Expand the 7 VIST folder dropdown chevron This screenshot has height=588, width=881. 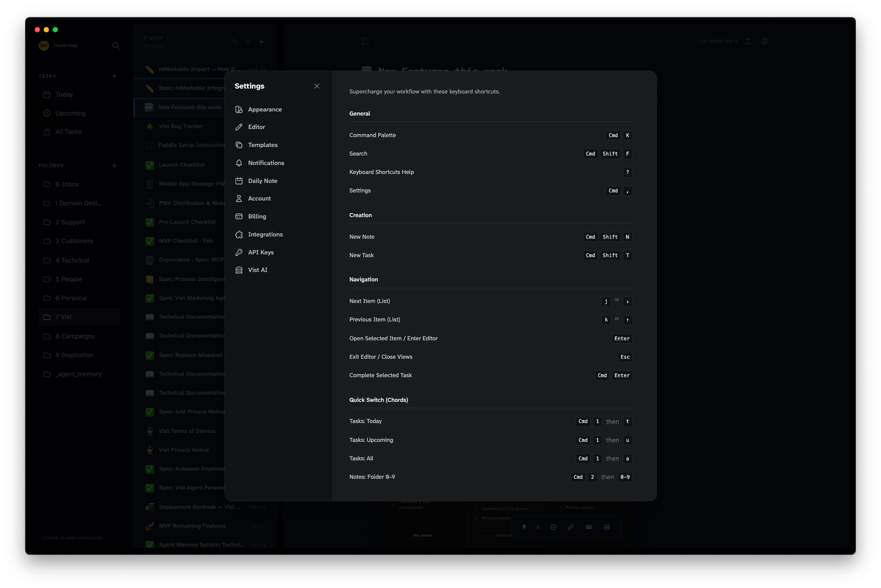coord(168,39)
